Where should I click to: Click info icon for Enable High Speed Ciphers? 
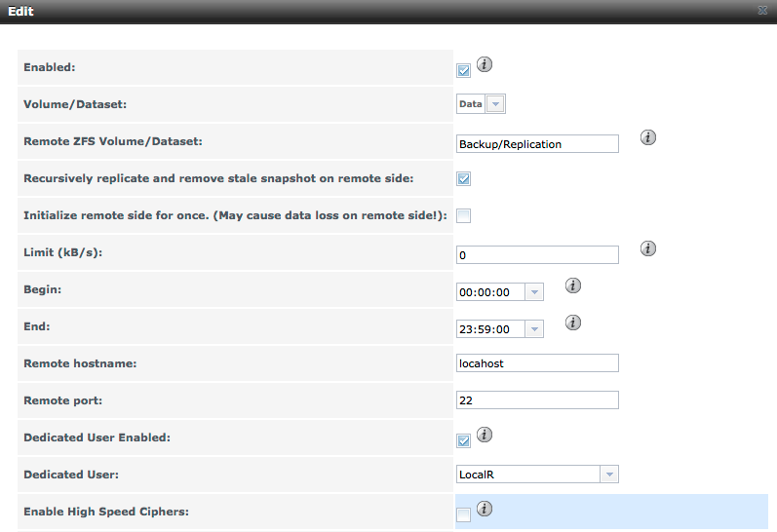tap(485, 509)
